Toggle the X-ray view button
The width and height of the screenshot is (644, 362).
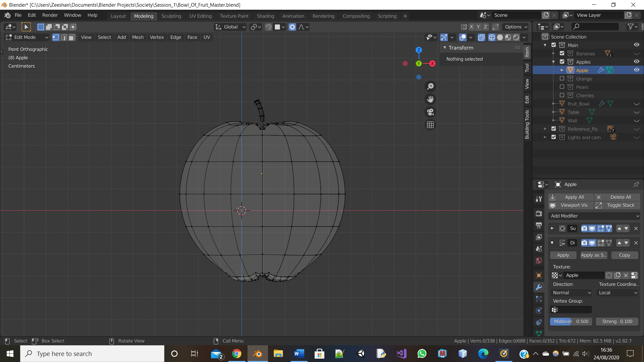click(x=481, y=37)
